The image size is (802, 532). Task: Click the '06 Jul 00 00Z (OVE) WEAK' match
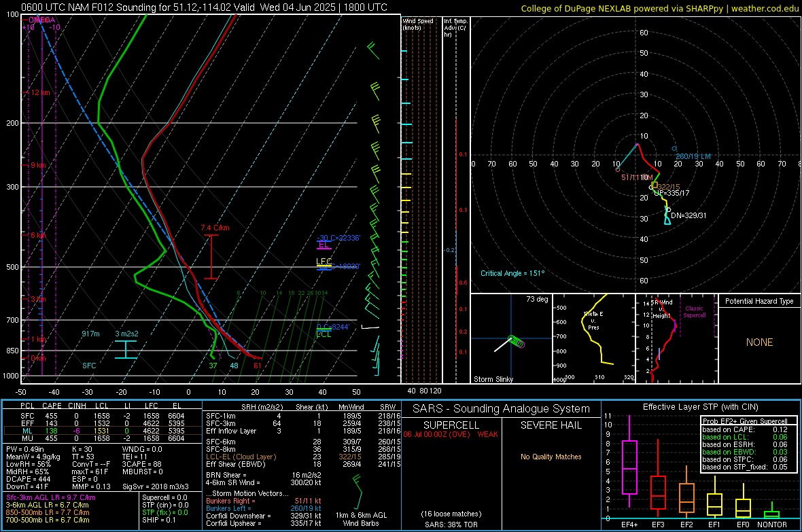(x=451, y=434)
